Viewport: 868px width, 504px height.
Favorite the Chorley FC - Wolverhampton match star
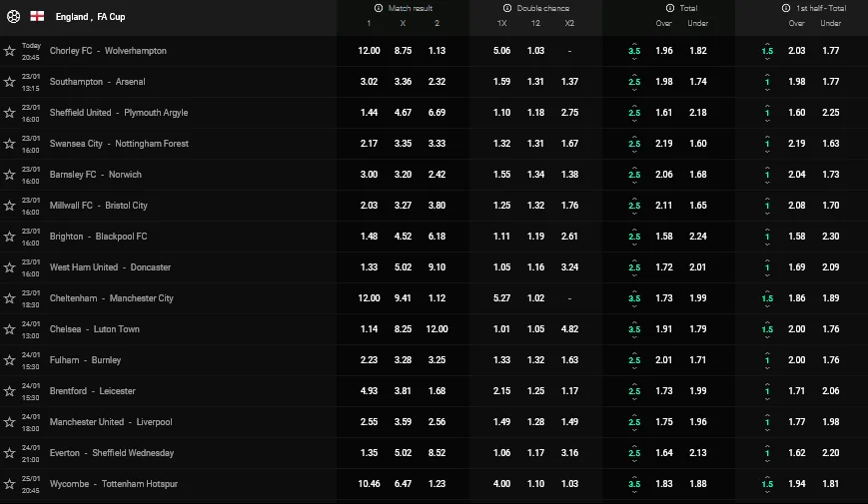[x=10, y=51]
